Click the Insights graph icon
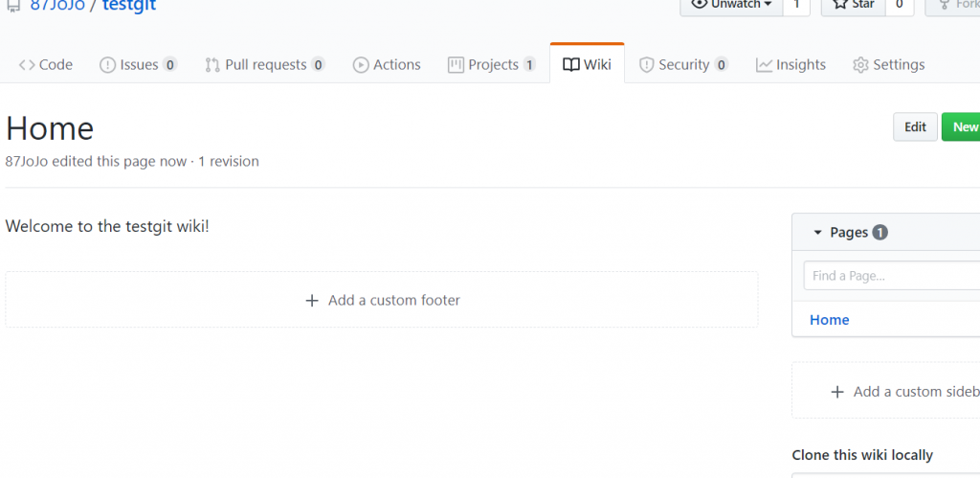 tap(764, 65)
